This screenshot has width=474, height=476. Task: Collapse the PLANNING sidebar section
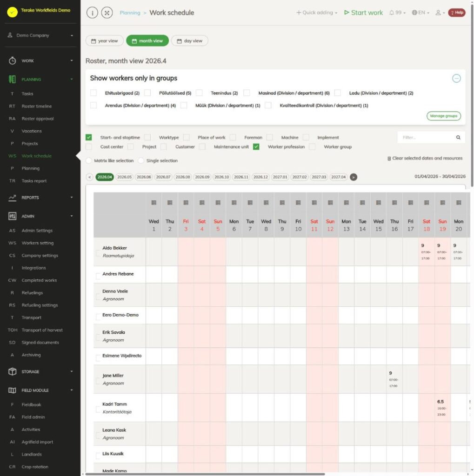coord(40,79)
